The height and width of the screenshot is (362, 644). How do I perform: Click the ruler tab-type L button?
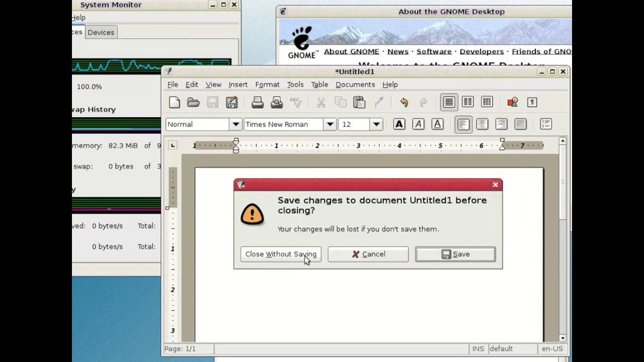point(173,145)
